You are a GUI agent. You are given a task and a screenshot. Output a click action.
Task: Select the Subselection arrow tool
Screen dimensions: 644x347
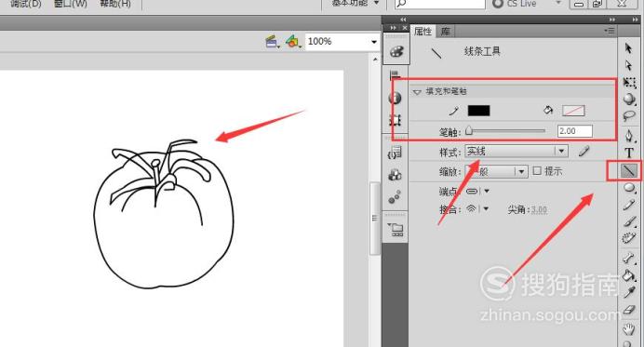coord(628,65)
